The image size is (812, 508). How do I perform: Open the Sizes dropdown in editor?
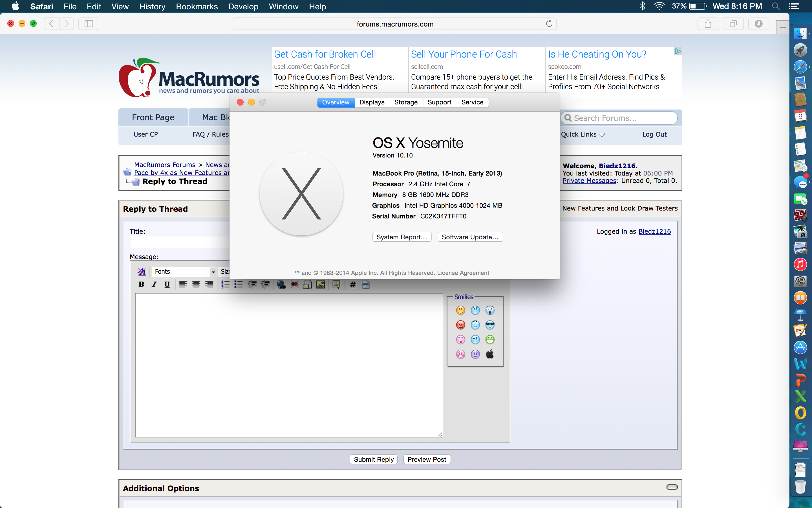(224, 271)
